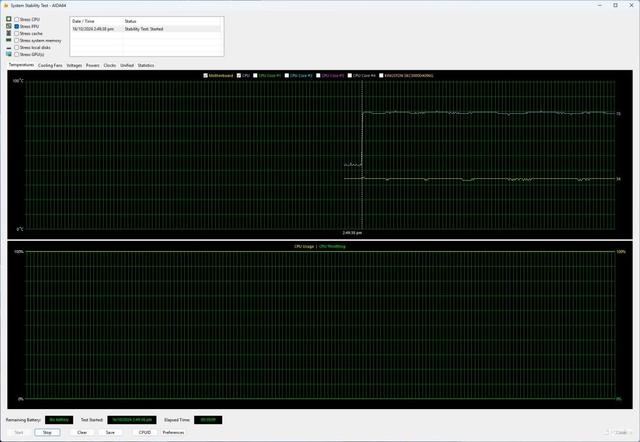Enable the Stress system memory checkbox
Screen dimensions: 640x442
17,40
